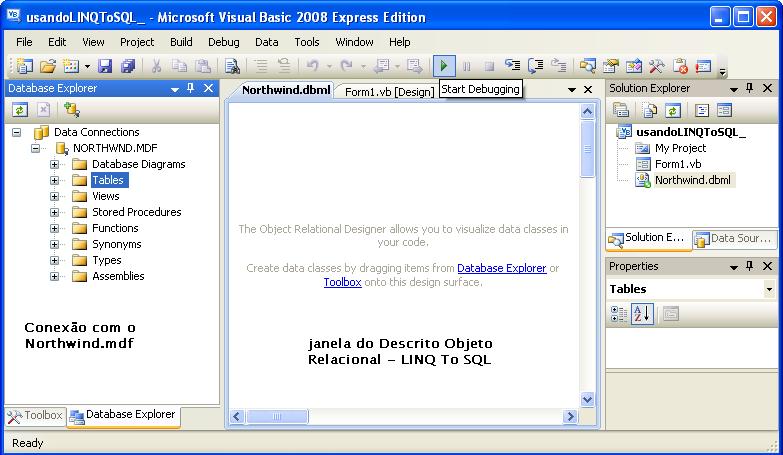Expand the Views folder
This screenshot has height=455, width=783.
click(54, 196)
